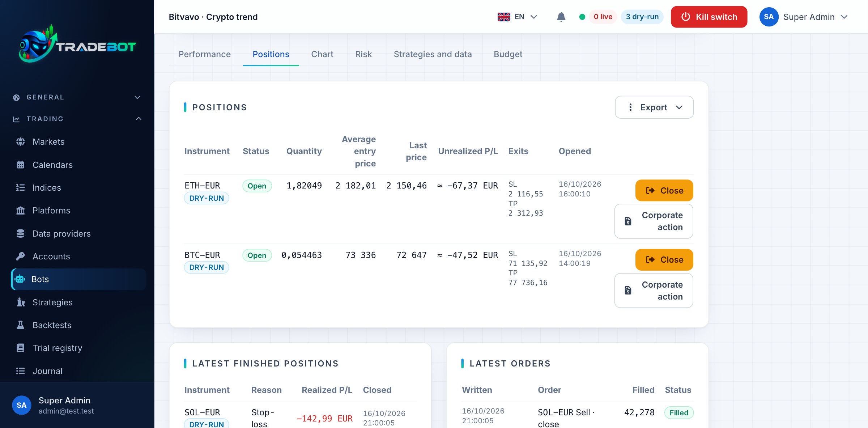This screenshot has width=868, height=428.
Task: Open the Super Admin user menu chevron
Action: point(844,17)
